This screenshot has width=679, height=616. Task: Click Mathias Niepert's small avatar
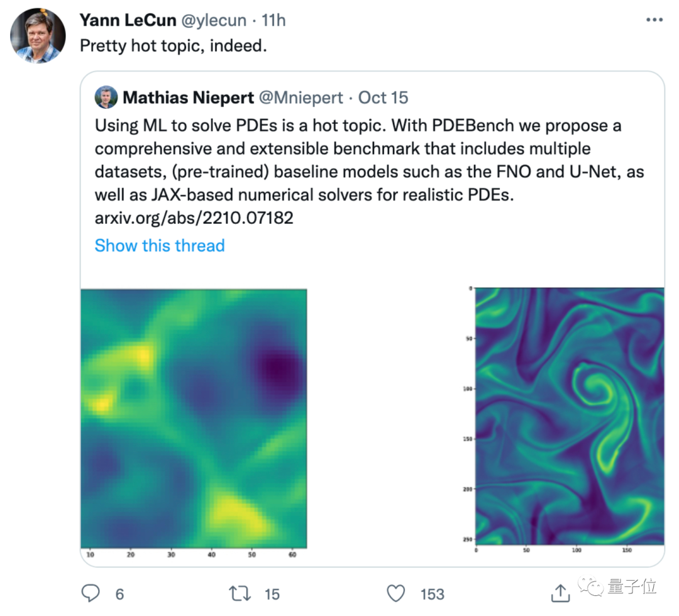[106, 97]
